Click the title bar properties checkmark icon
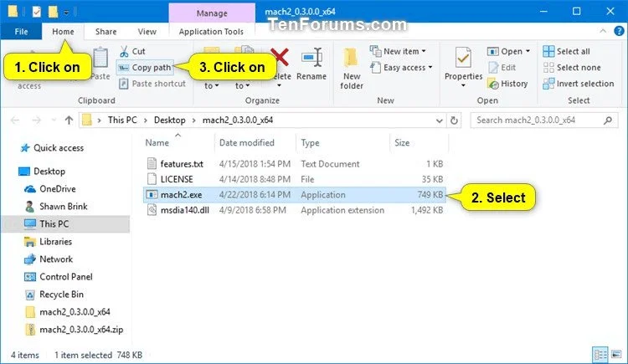This screenshot has width=628, height=364. point(37,12)
